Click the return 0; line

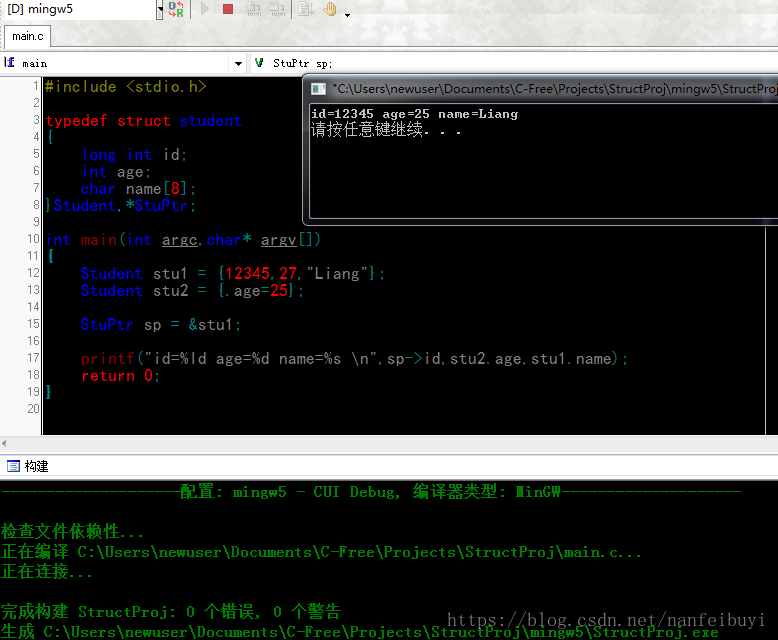tap(120, 376)
